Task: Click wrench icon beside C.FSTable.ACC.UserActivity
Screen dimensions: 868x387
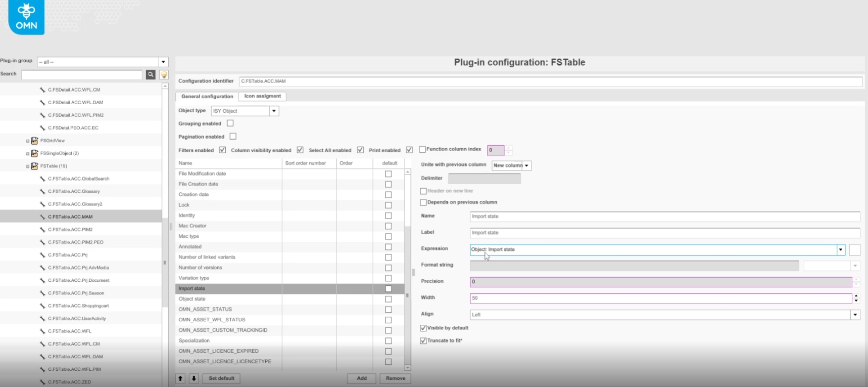Action: coord(42,319)
